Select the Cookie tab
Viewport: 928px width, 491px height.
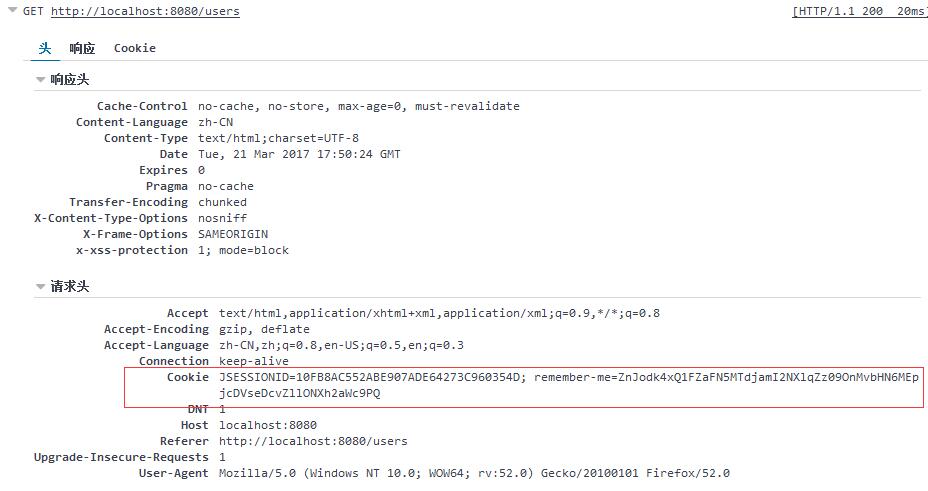point(134,48)
